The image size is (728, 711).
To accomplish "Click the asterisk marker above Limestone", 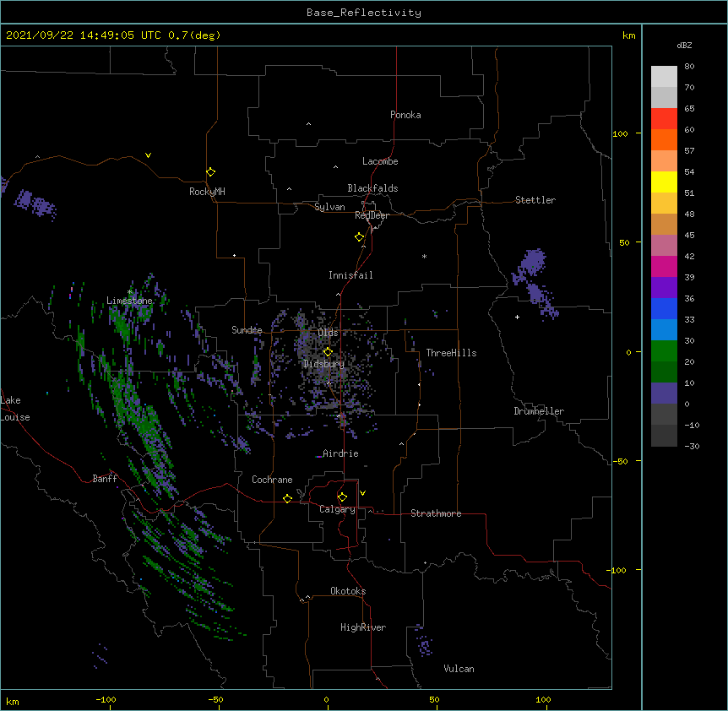I will [x=130, y=292].
